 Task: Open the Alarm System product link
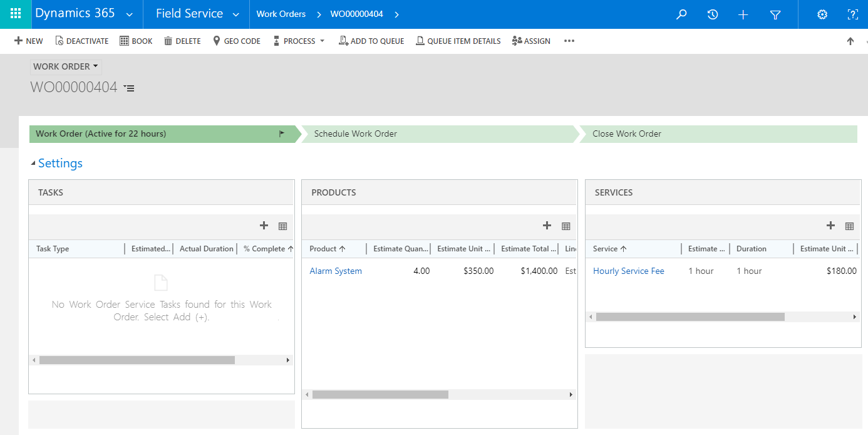pyautogui.click(x=336, y=271)
